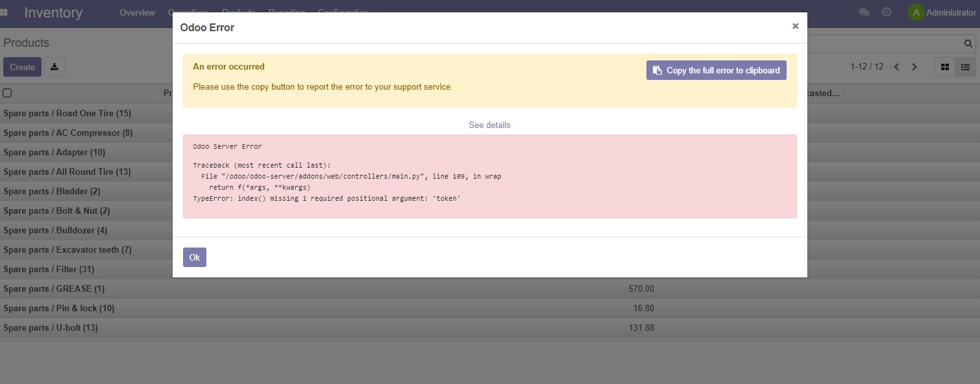Expand the Spare parts / Adapter group
The image size is (980, 384).
[x=54, y=152]
